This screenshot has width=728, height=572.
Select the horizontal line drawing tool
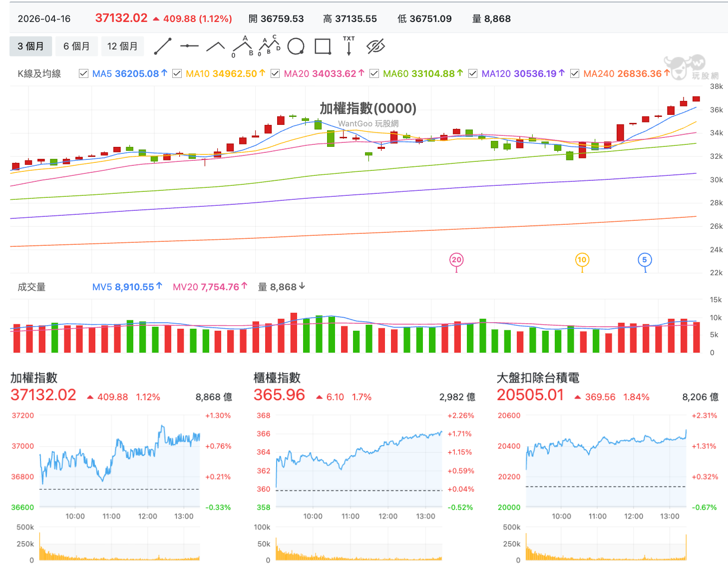tap(189, 46)
